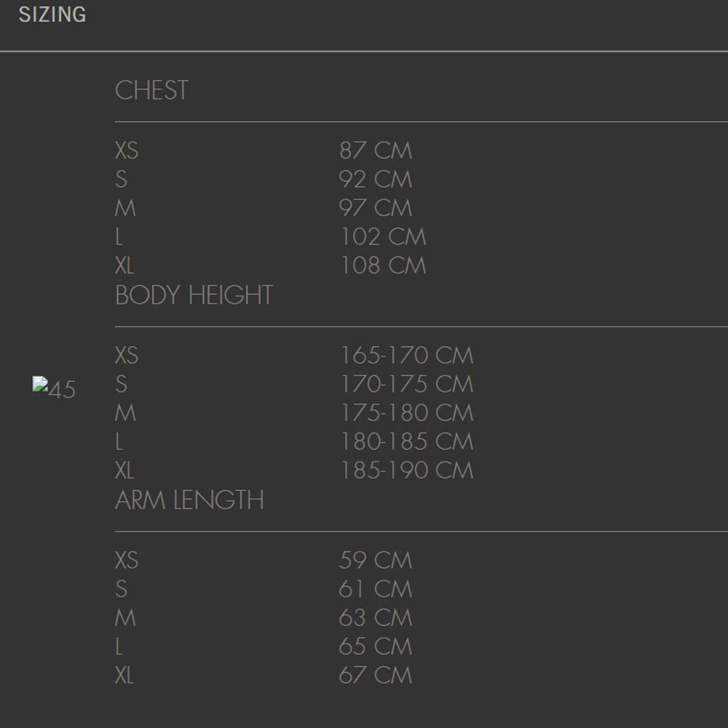The height and width of the screenshot is (728, 728).
Task: Click the BODY HEIGHT section heading
Action: point(194,296)
